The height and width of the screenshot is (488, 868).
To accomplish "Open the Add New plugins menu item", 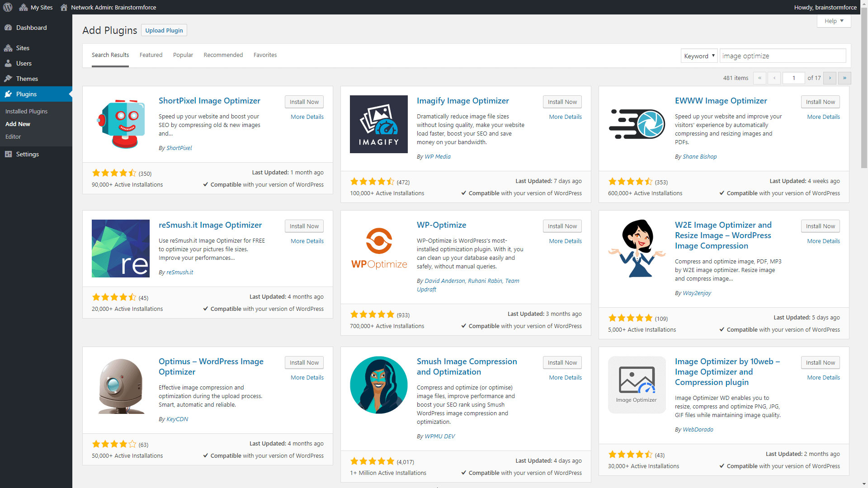I will (x=18, y=124).
